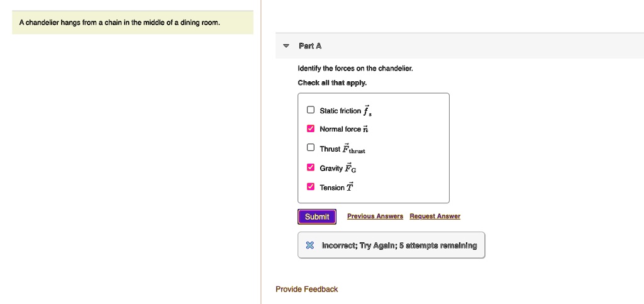Enable the Thrust checkbox
Viewport: 644px width, 304px height.
coord(311,147)
